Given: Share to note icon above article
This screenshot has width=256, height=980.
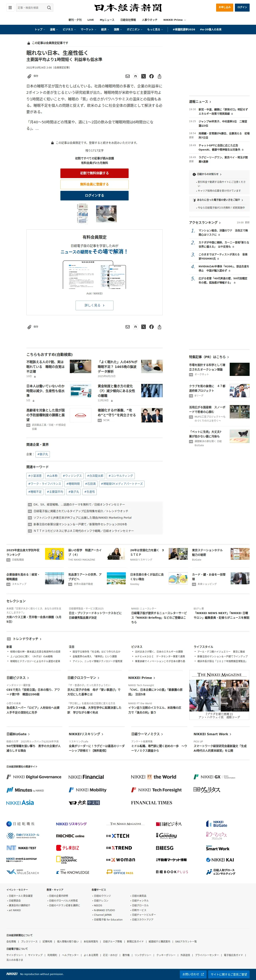Looking at the screenshot, I should (x=136, y=76).
